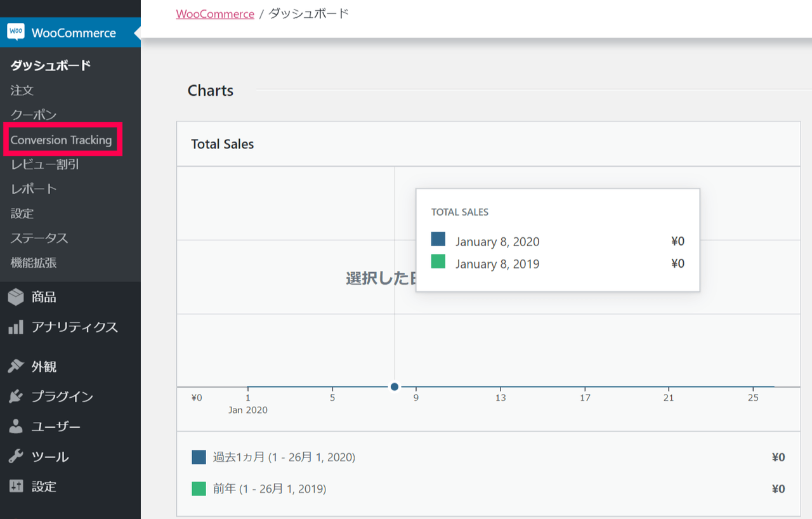Screen dimensions: 812x519
Task: Click the ツール wrench icon
Action: click(16, 456)
